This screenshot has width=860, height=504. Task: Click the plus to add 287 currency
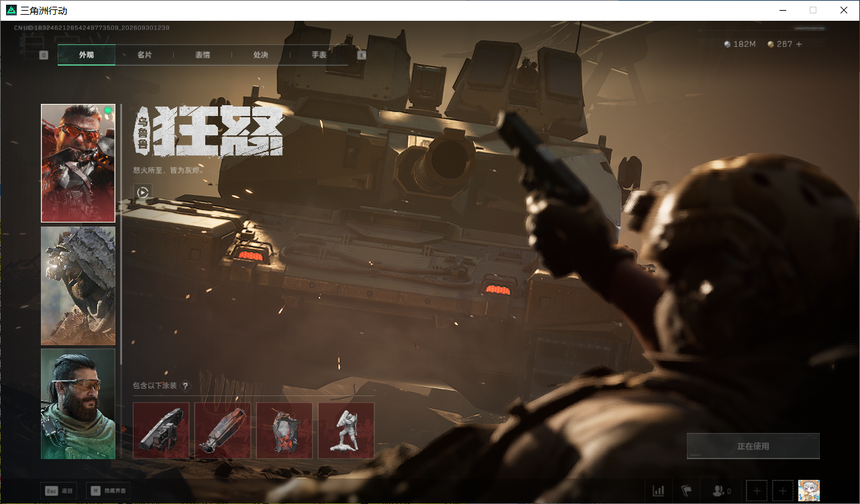point(798,44)
